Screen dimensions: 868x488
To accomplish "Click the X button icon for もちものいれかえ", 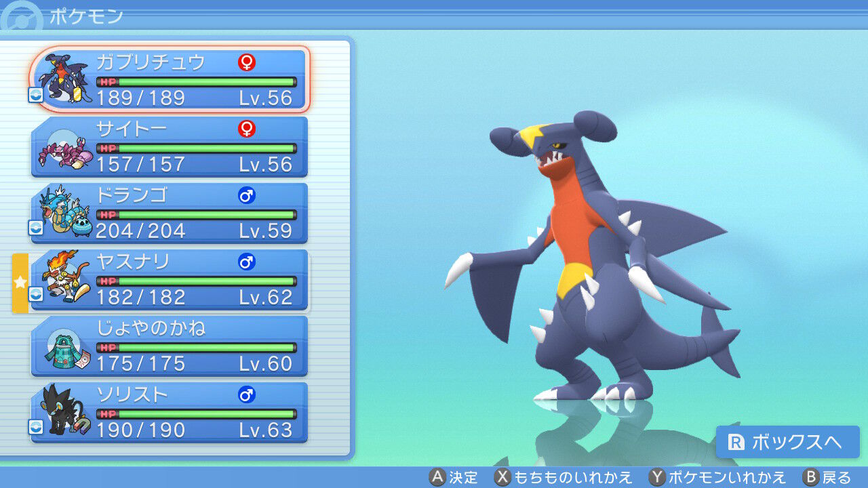I will pyautogui.click(x=502, y=477).
